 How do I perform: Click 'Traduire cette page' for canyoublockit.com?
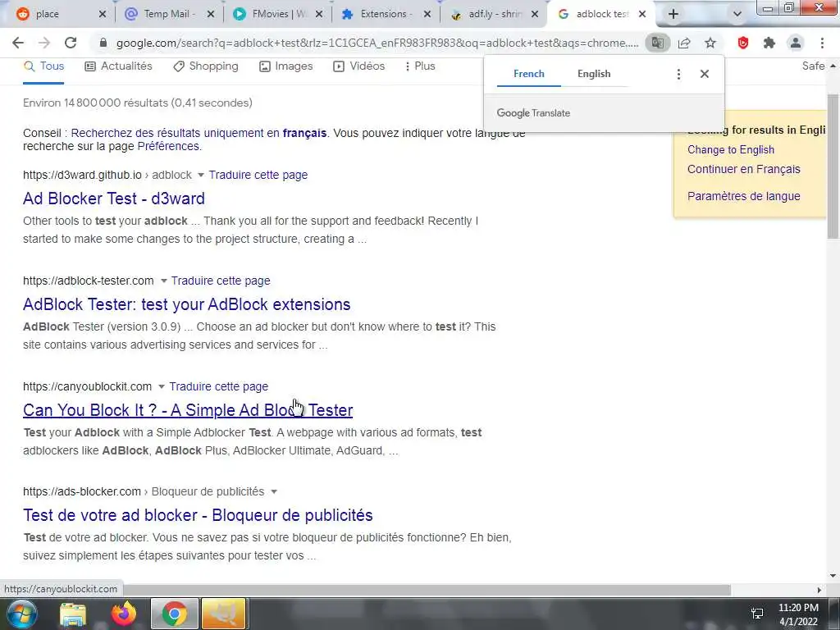(x=218, y=387)
